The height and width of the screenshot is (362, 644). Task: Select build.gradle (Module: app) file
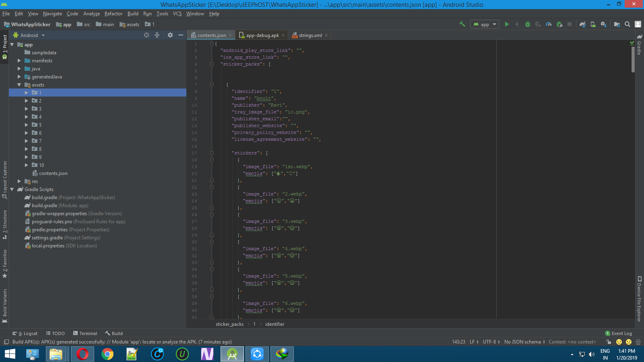click(x=60, y=206)
